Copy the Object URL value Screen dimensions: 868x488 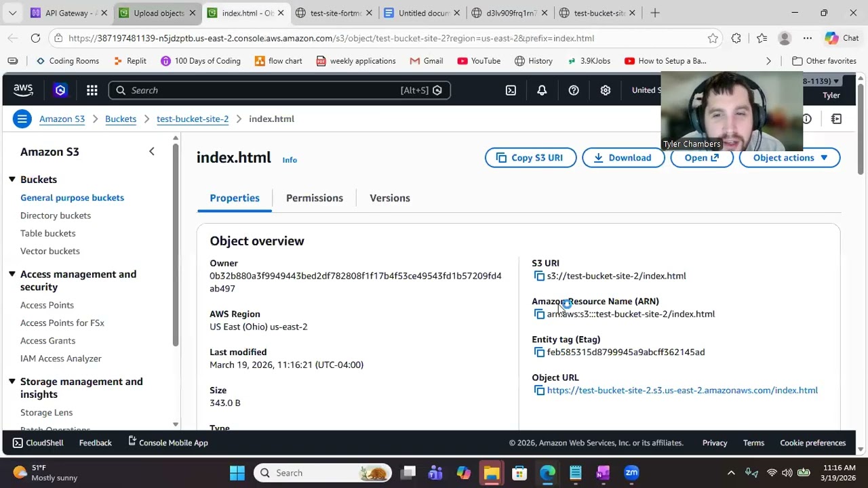(539, 390)
